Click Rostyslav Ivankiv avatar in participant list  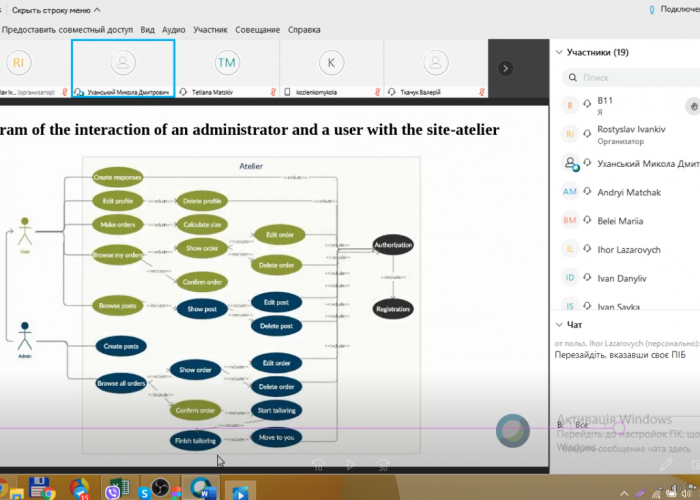(570, 135)
